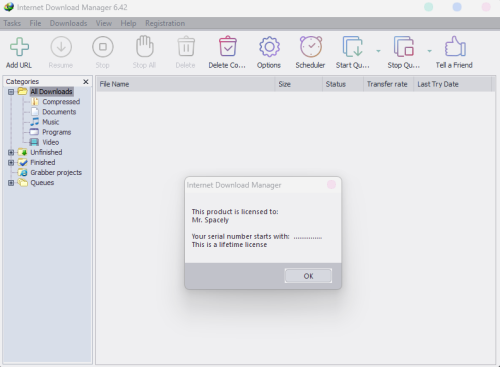Click the Programs category icon

tap(34, 132)
